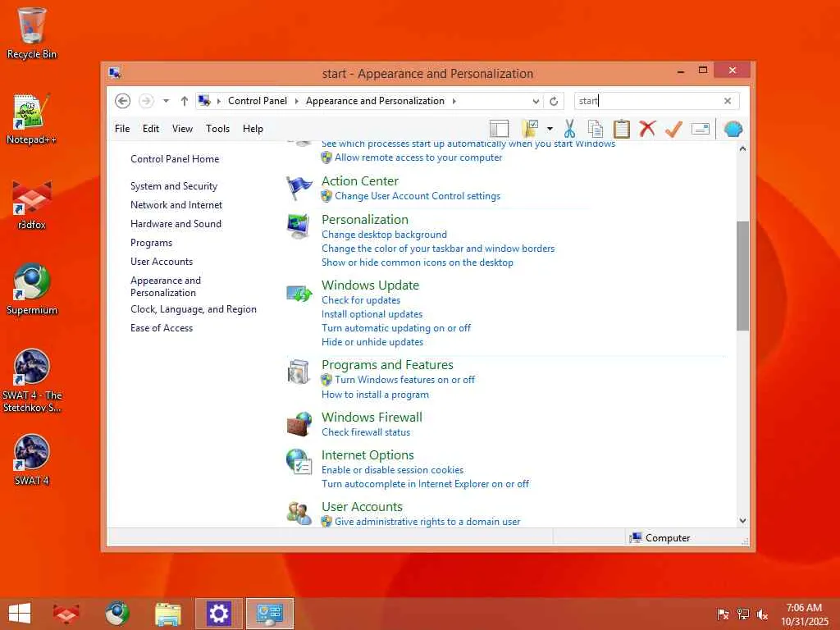
Task: Open Control Panel Home in sidebar
Action: coord(175,159)
